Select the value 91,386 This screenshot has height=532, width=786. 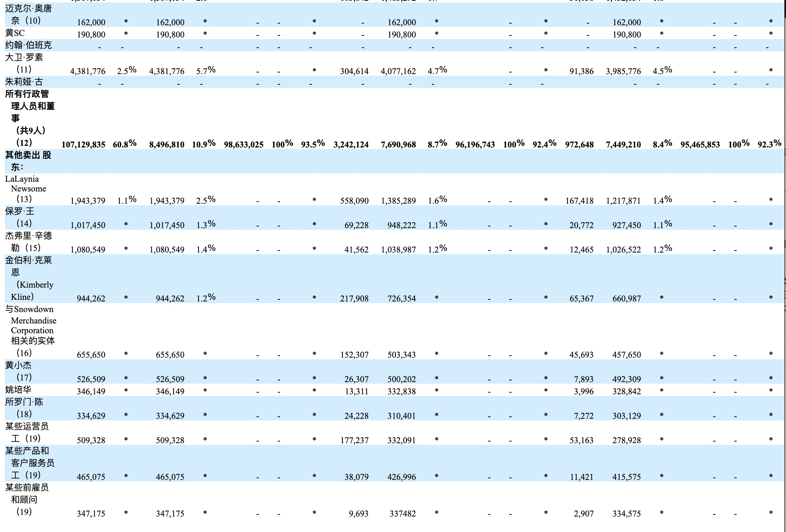581,71
